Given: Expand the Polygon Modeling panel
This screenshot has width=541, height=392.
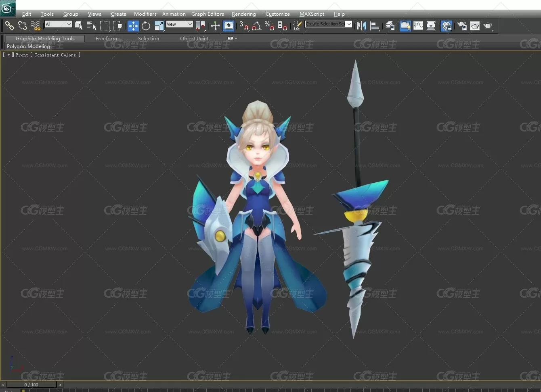Looking at the screenshot, I should point(28,46).
